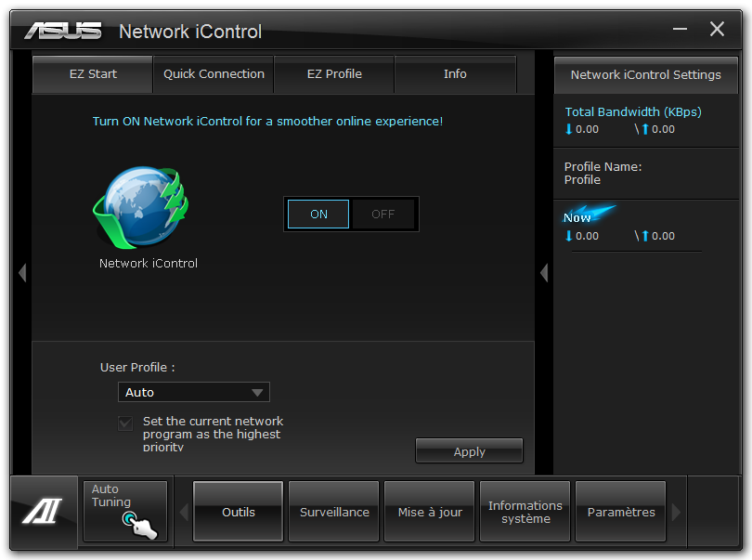Collapse the settings panel with middle arrow
Image resolution: width=752 pixels, height=560 pixels.
pyautogui.click(x=544, y=272)
